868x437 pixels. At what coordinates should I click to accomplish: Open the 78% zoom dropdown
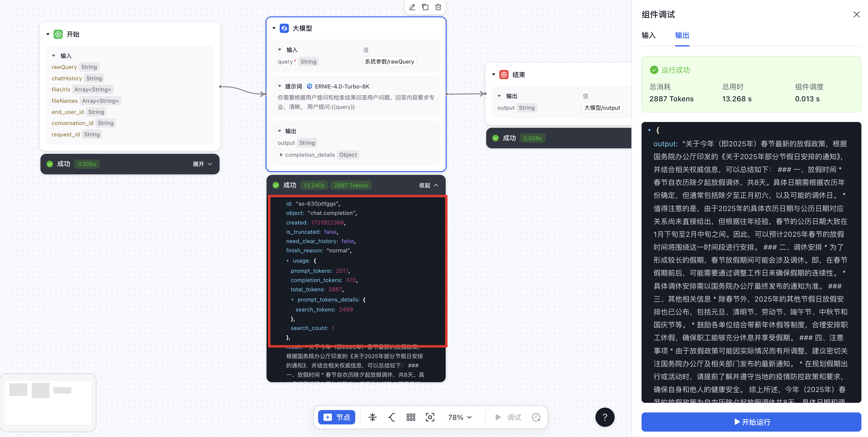[459, 417]
